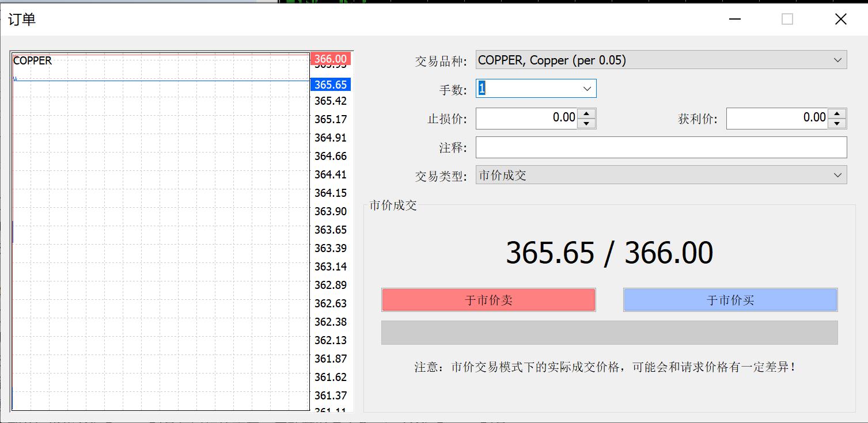Click the highlighted bid price 365.65
The width and height of the screenshot is (868, 423).
coord(330,84)
